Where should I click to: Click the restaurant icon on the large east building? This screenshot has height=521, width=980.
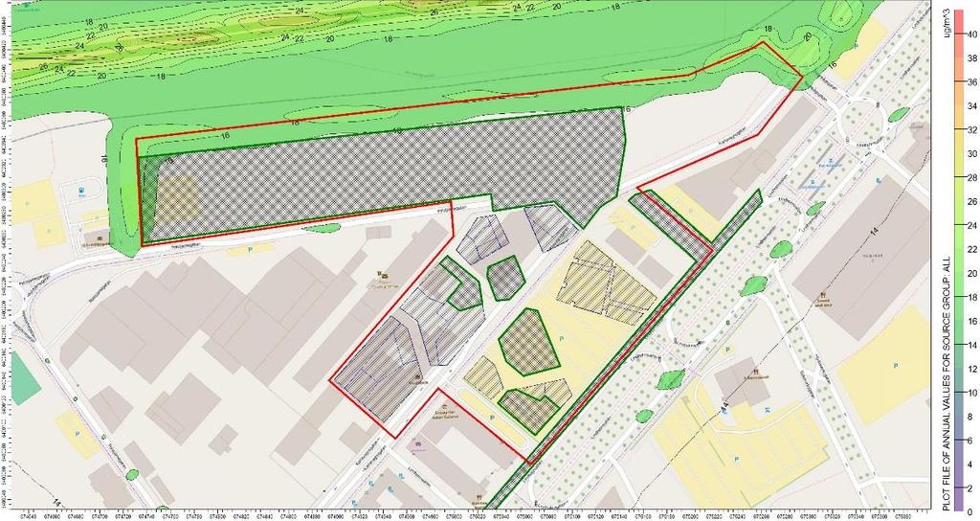coord(824,295)
